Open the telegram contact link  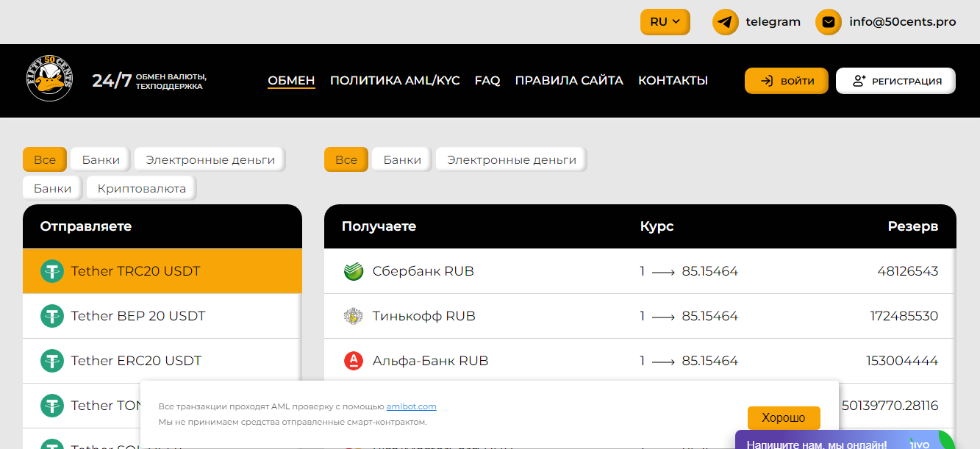[x=773, y=22]
